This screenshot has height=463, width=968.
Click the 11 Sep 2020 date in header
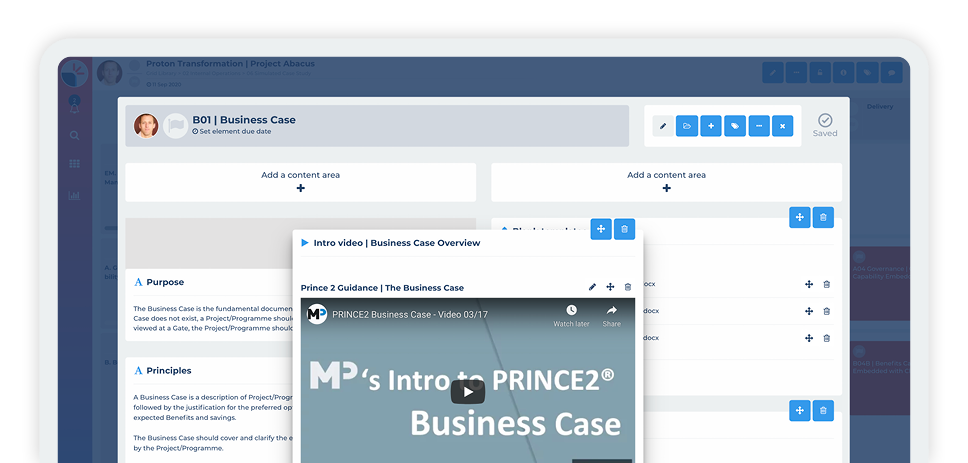(x=164, y=84)
